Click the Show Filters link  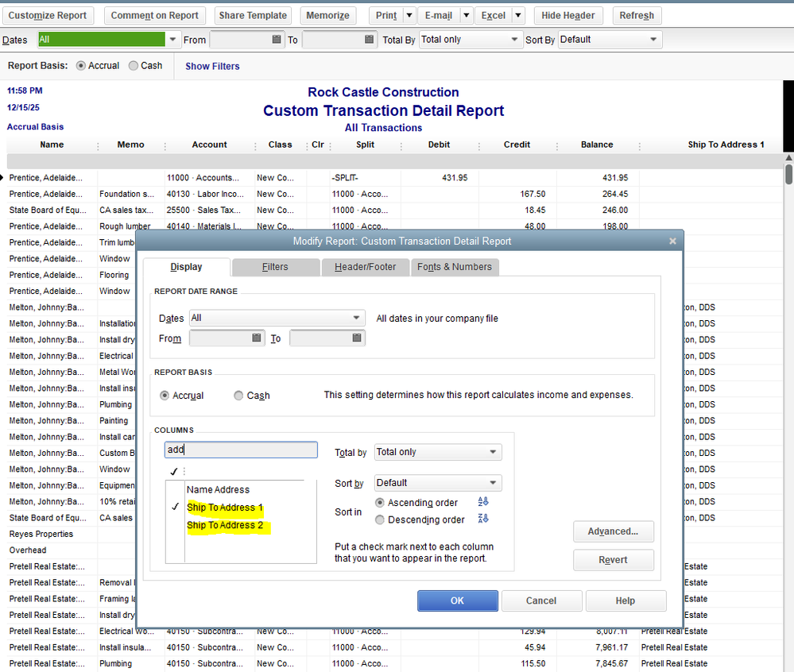point(212,66)
